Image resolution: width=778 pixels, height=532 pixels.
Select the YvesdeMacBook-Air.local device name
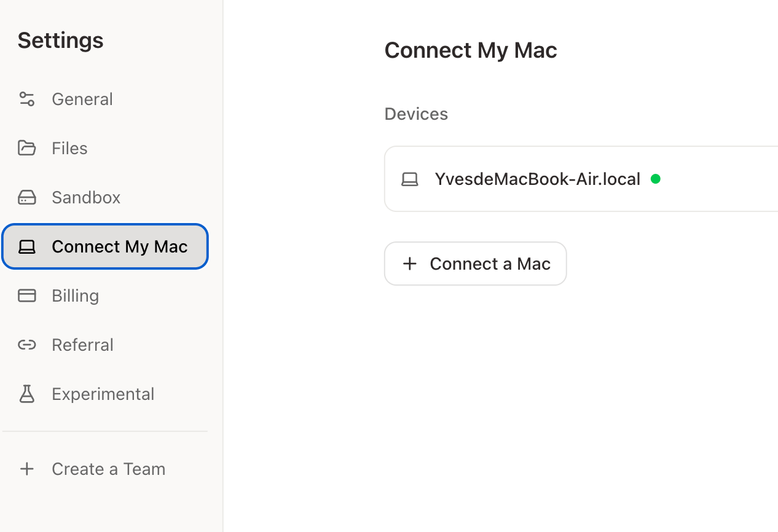pyautogui.click(x=538, y=179)
